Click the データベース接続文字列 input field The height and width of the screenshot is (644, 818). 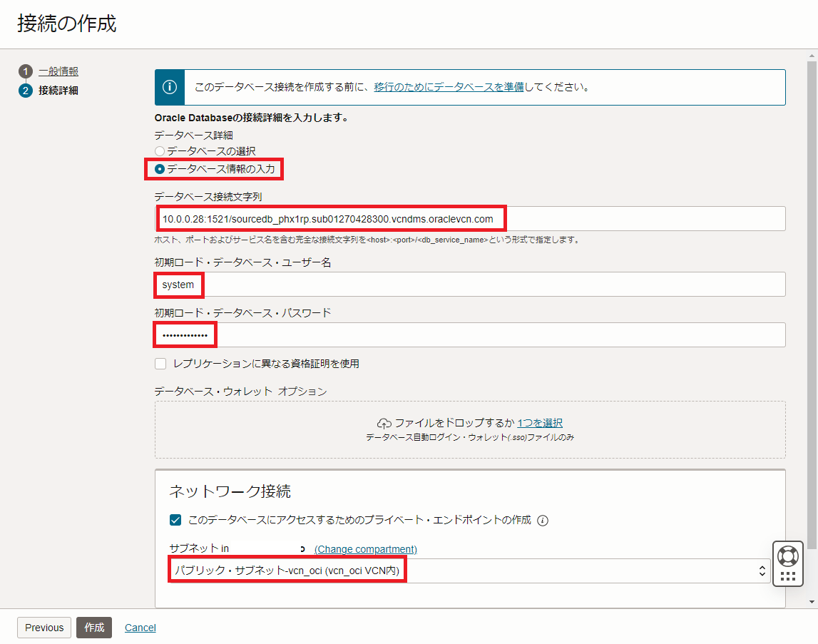click(470, 219)
